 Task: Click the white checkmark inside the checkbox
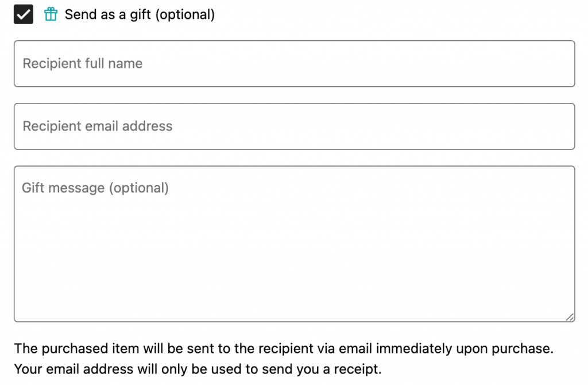24,14
